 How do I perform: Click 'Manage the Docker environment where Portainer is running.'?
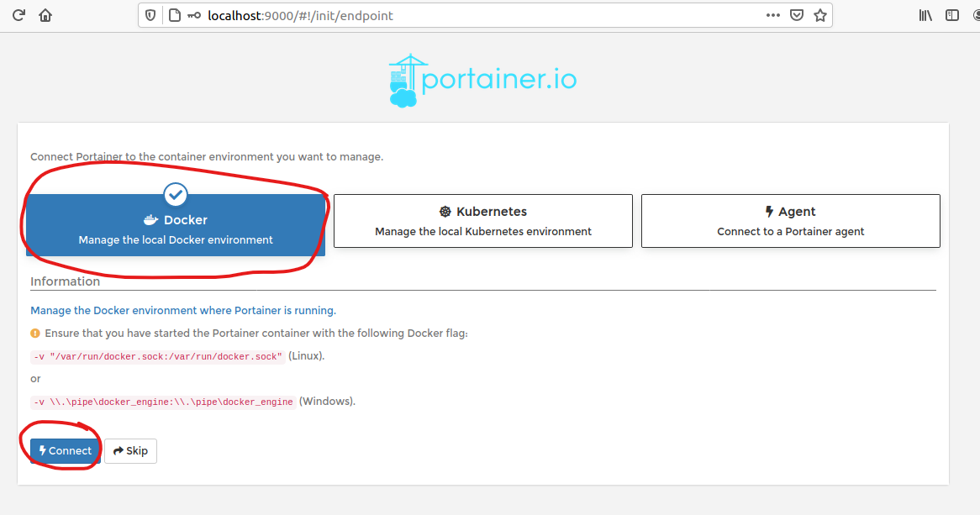point(183,311)
